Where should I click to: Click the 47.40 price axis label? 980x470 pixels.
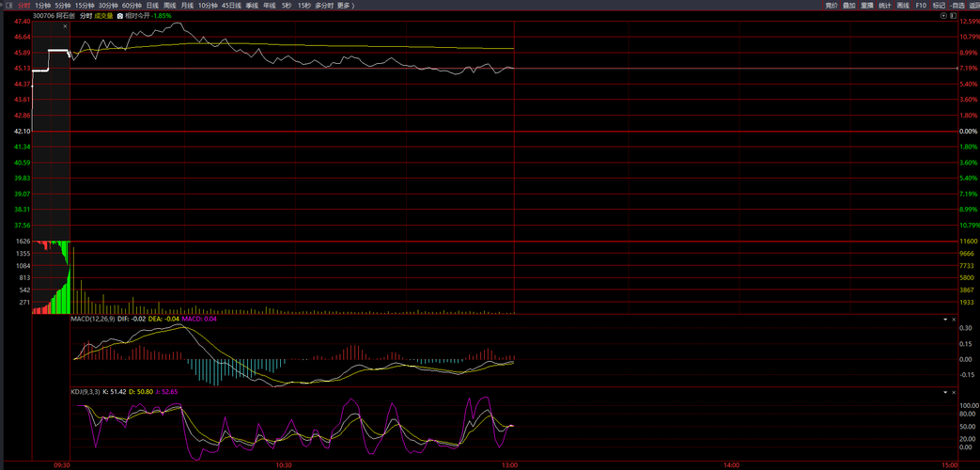(22, 22)
